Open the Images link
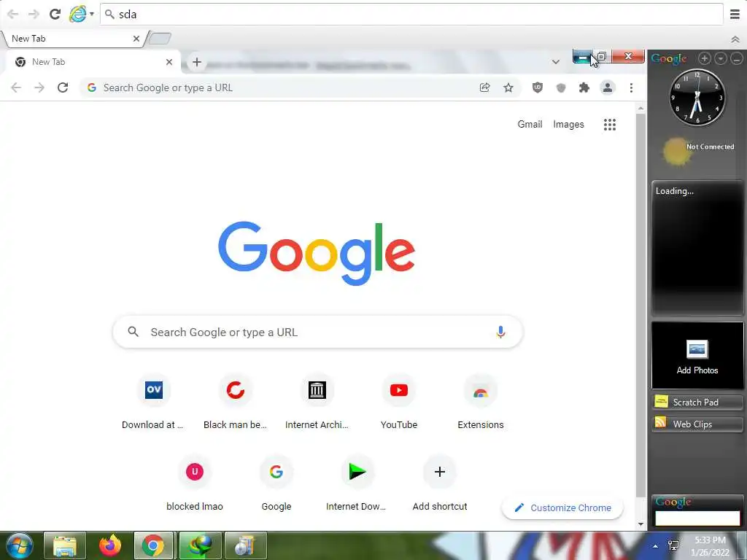This screenshot has width=747, height=560. 568,124
